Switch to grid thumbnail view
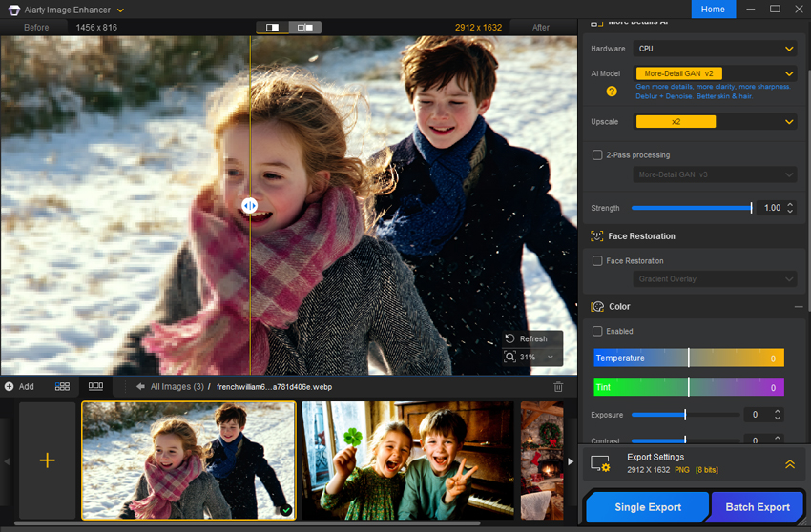 [x=63, y=387]
